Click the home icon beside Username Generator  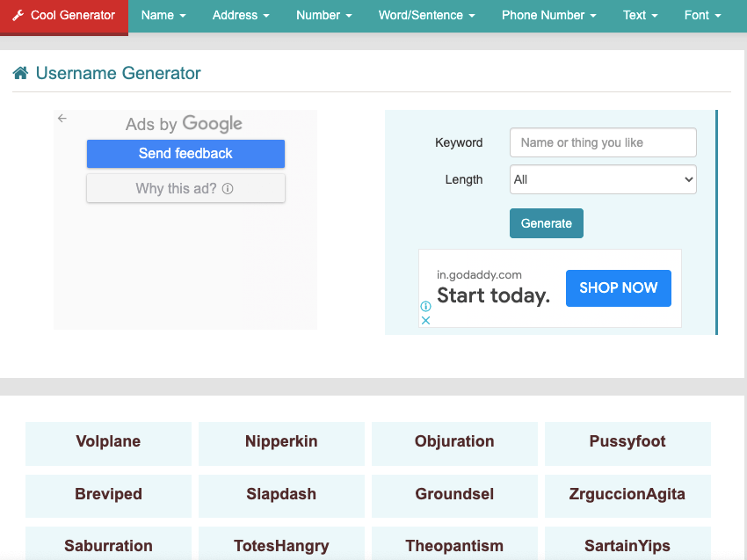(x=20, y=74)
